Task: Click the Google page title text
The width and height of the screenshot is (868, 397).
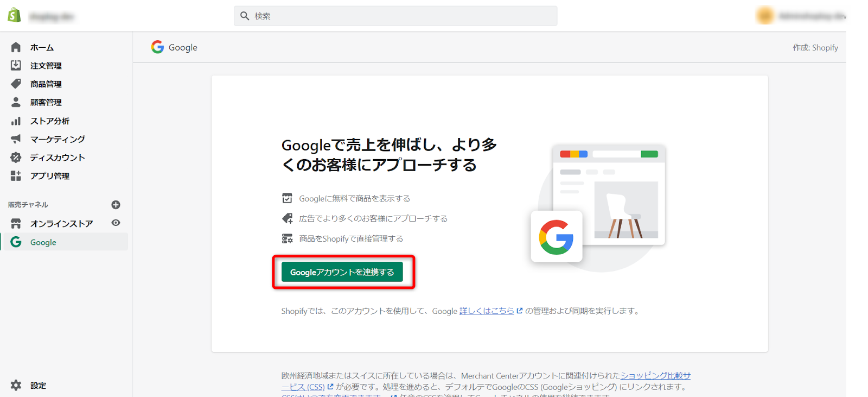Action: (x=183, y=47)
